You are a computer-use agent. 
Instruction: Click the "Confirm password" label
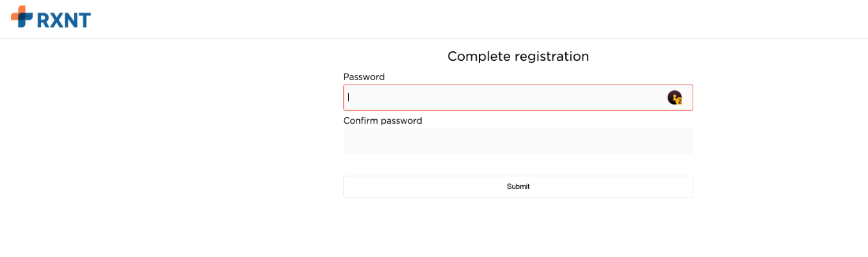pos(382,120)
